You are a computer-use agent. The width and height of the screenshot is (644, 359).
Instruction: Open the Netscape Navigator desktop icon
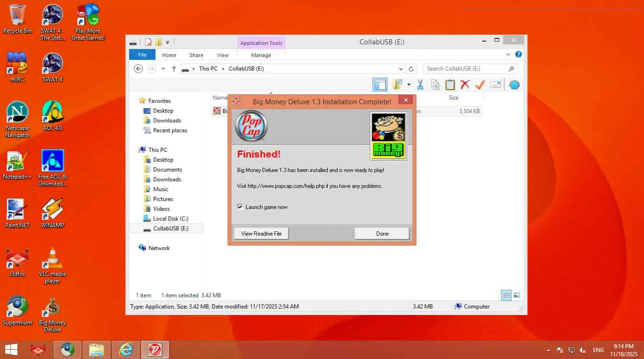tap(17, 120)
